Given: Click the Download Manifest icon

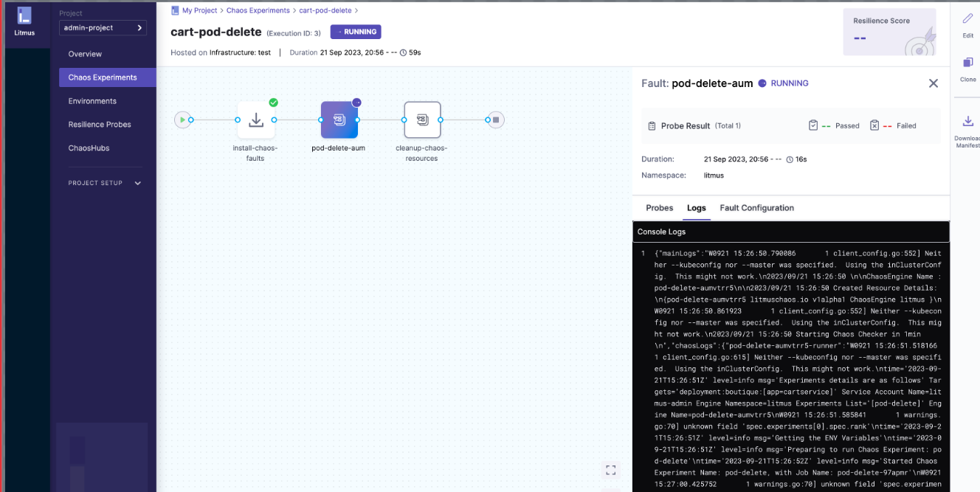Looking at the screenshot, I should coord(967,122).
